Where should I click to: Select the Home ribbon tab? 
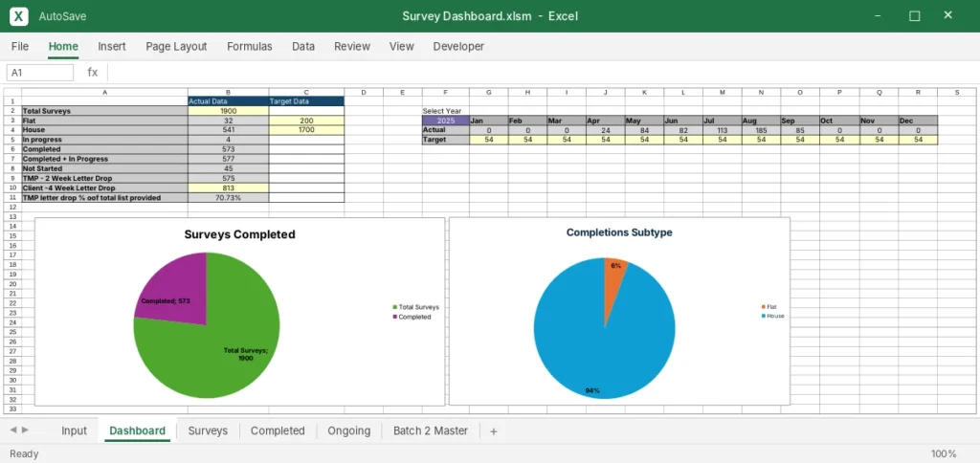coord(63,46)
